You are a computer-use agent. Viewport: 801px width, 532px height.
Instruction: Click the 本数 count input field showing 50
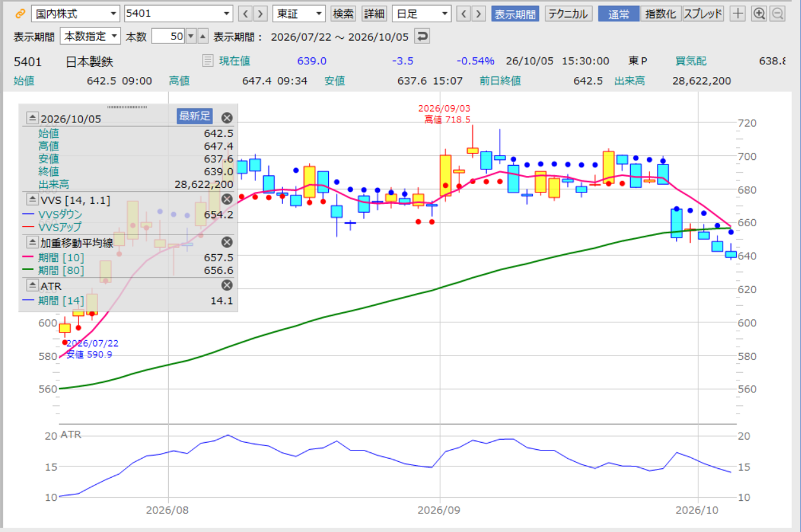[x=168, y=36]
